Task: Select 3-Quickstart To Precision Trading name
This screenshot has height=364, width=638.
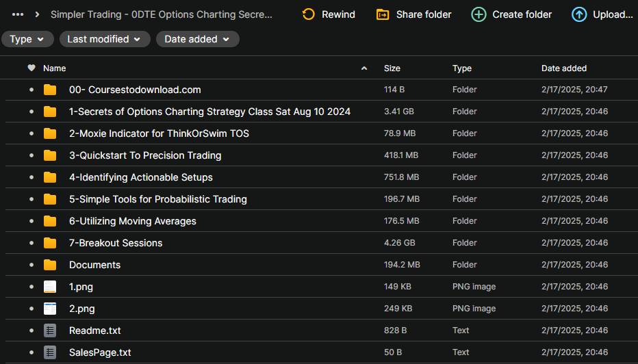Action: click(145, 155)
